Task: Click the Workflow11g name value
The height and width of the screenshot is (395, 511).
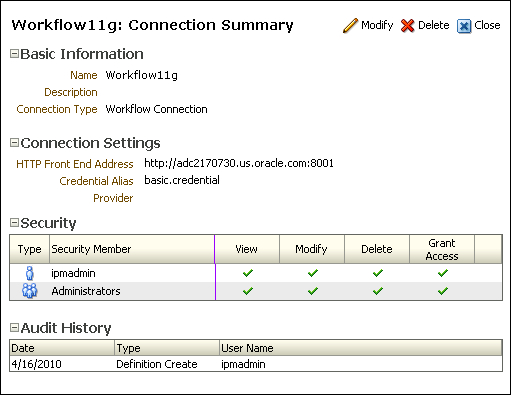Action: coord(142,75)
